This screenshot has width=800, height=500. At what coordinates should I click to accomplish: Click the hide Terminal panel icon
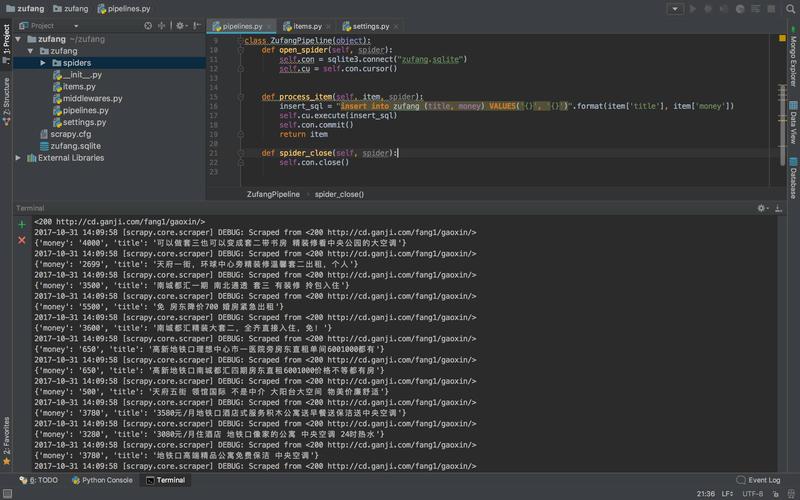[778, 208]
